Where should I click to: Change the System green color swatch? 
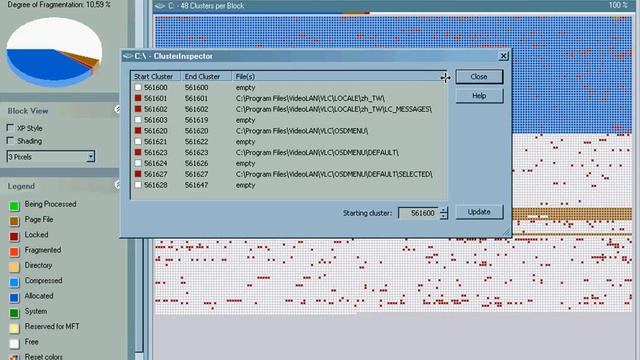coord(14,313)
